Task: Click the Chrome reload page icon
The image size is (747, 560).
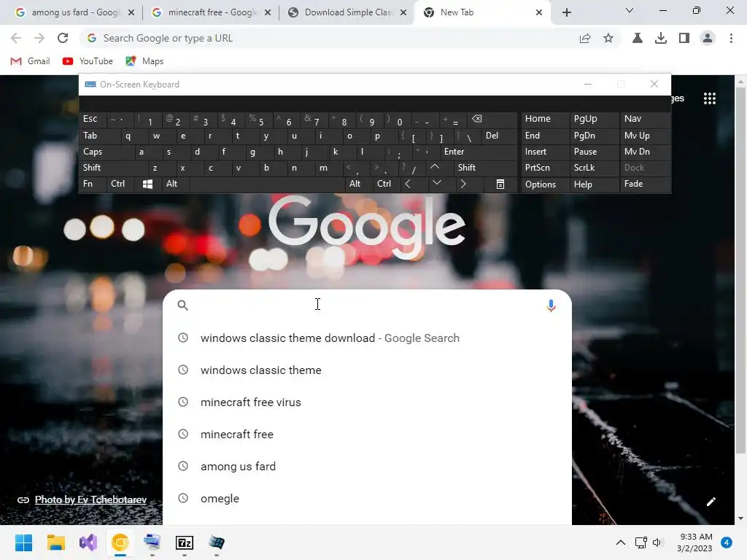Action: coord(63,38)
